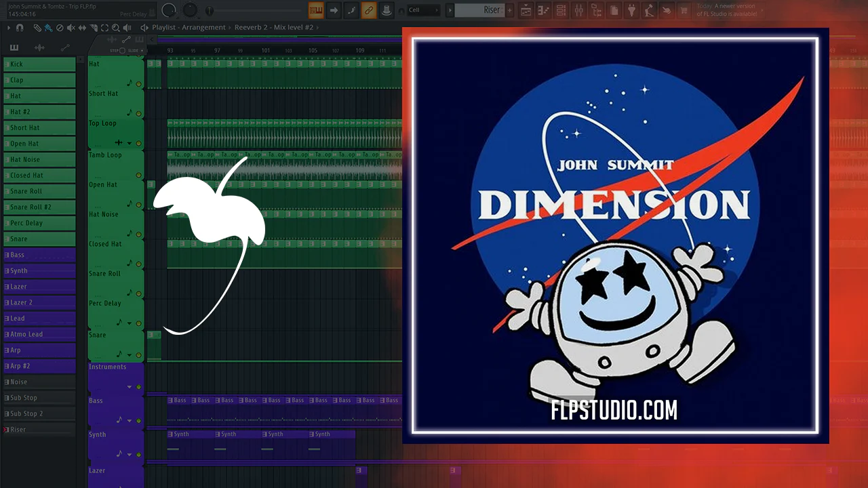Mute the Hat track
This screenshot has width=868, height=488.
click(x=139, y=84)
